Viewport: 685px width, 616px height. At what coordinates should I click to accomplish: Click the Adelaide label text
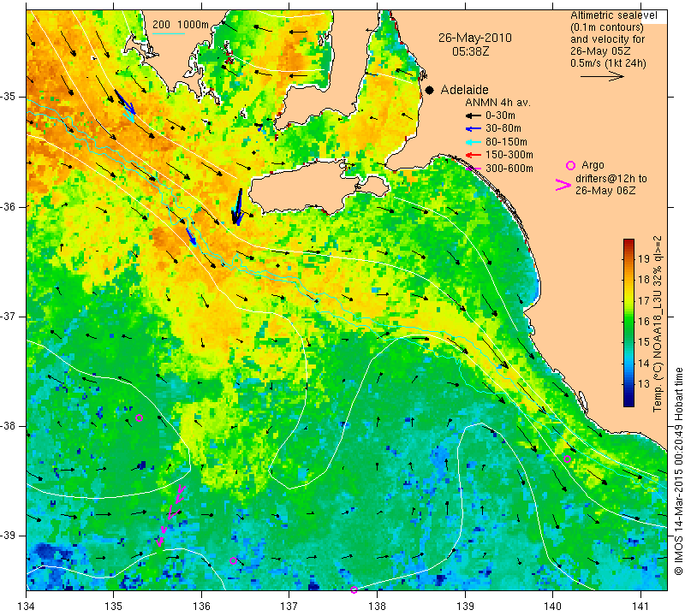pos(464,90)
